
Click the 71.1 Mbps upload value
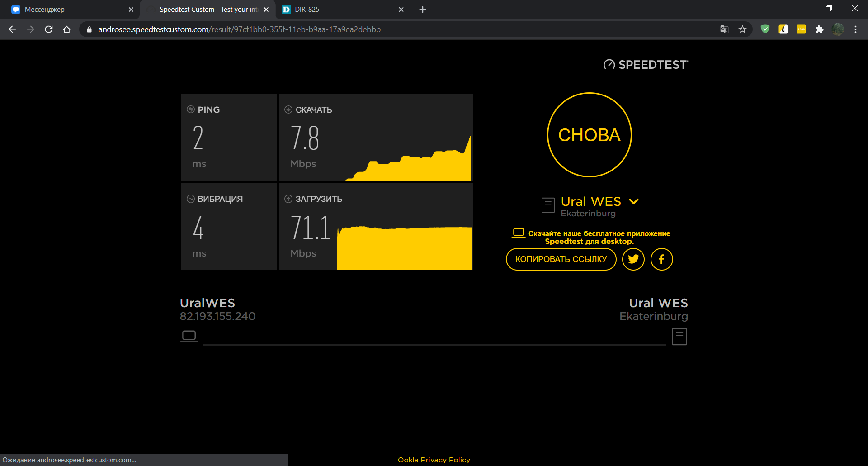[311, 228]
